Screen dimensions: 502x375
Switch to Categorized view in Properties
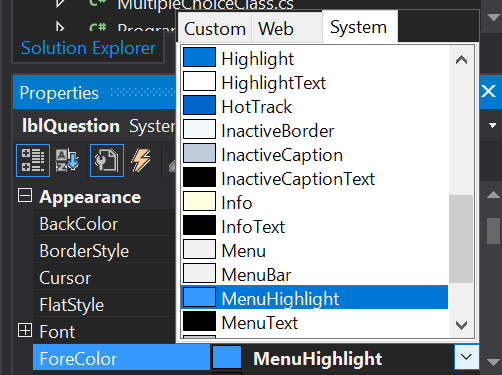(x=33, y=160)
